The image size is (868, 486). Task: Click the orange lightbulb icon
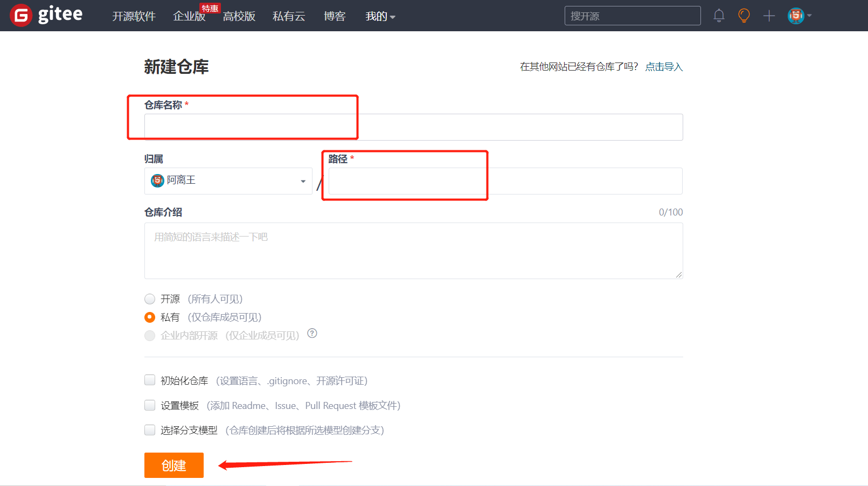744,16
